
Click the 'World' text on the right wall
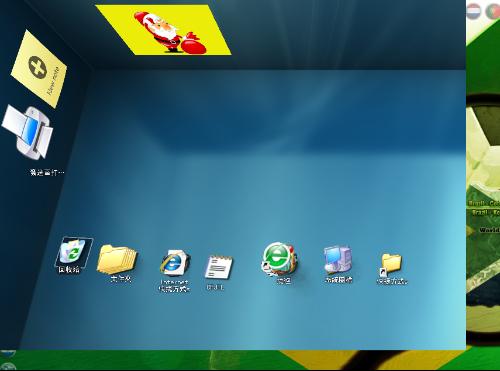pyautogui.click(x=489, y=230)
